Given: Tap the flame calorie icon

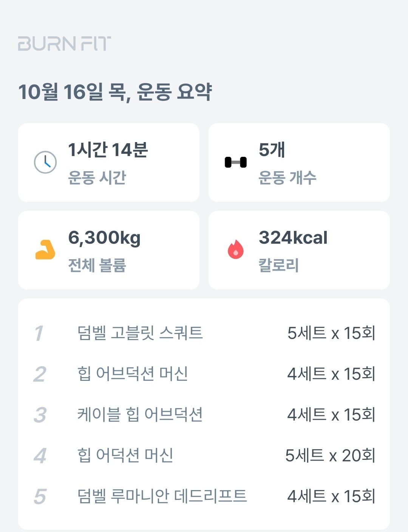Looking at the screenshot, I should click(236, 250).
